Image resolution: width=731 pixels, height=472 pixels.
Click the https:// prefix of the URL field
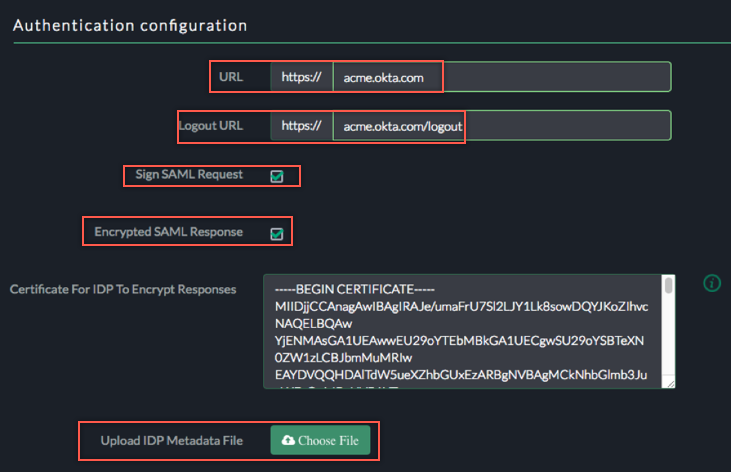(x=301, y=77)
